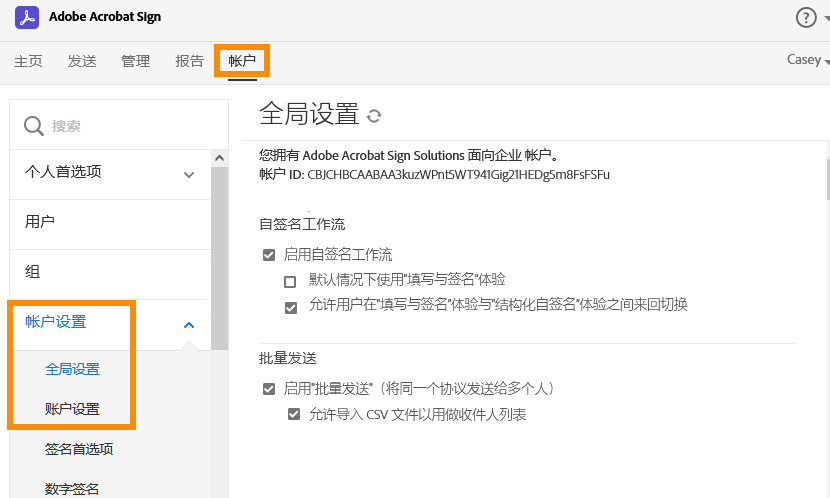Click the Adobe Acrobat Sign logo icon
This screenshot has width=830, height=498.
pyautogui.click(x=27, y=17)
